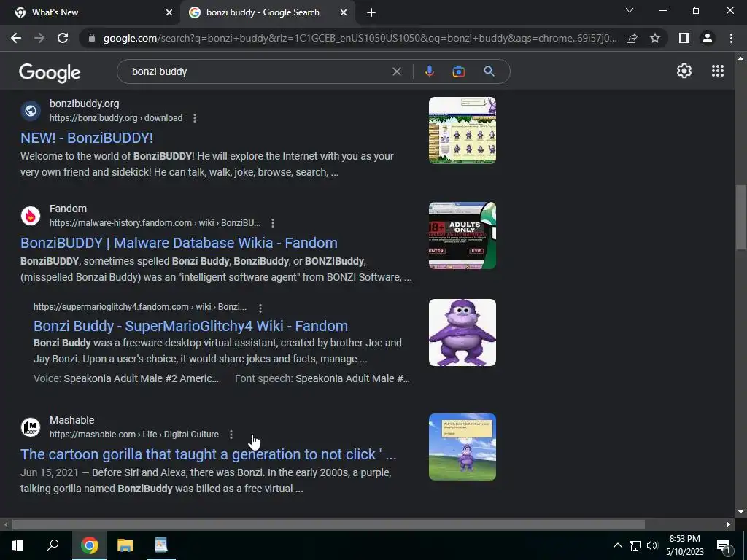Clear the search box text
Image resolution: width=747 pixels, height=560 pixels.
click(396, 71)
